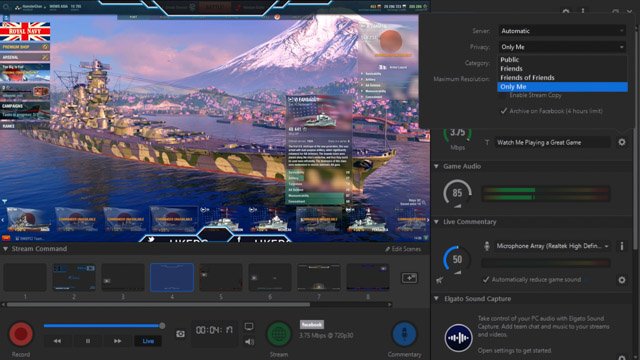The width and height of the screenshot is (640, 360).
Task: Select scene thumbnail 8
Action: click(368, 277)
